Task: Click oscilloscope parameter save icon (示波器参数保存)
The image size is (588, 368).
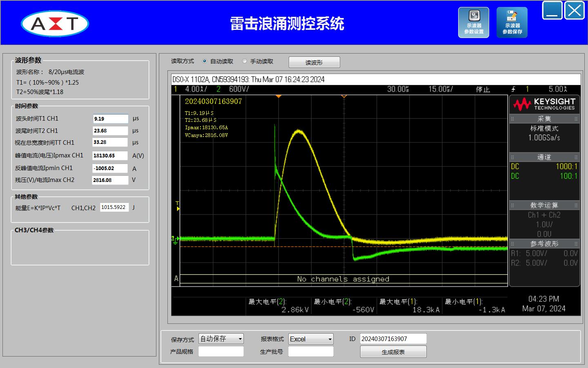Action: tap(512, 22)
